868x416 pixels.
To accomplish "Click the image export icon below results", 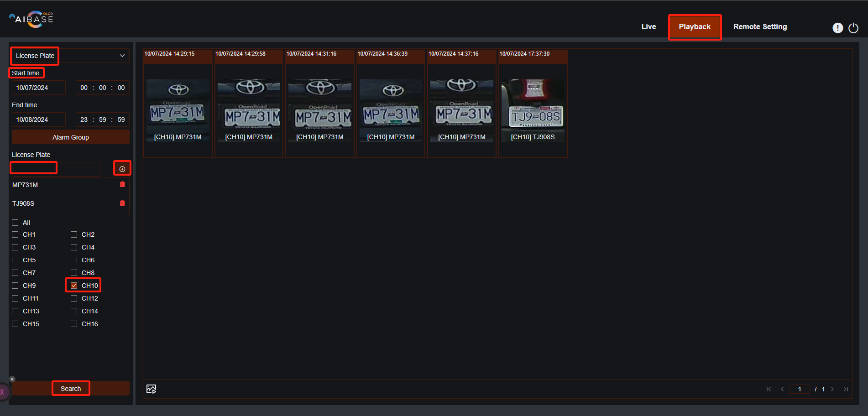I will coord(151,389).
